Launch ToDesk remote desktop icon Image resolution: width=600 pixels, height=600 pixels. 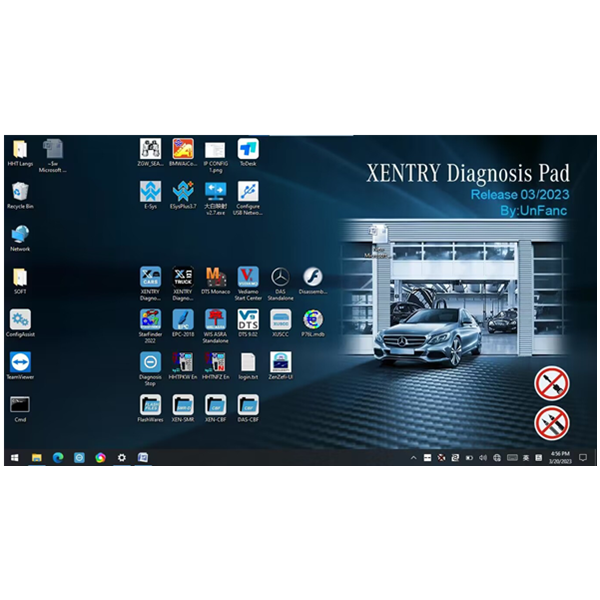coord(248,149)
